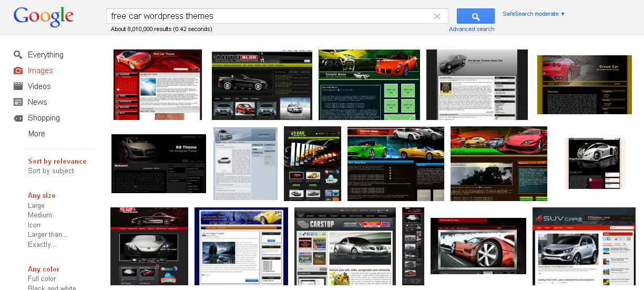Image resolution: width=644 pixels, height=290 pixels.
Task: Open the SUV Cars theme thumbnail
Action: pyautogui.click(x=584, y=246)
